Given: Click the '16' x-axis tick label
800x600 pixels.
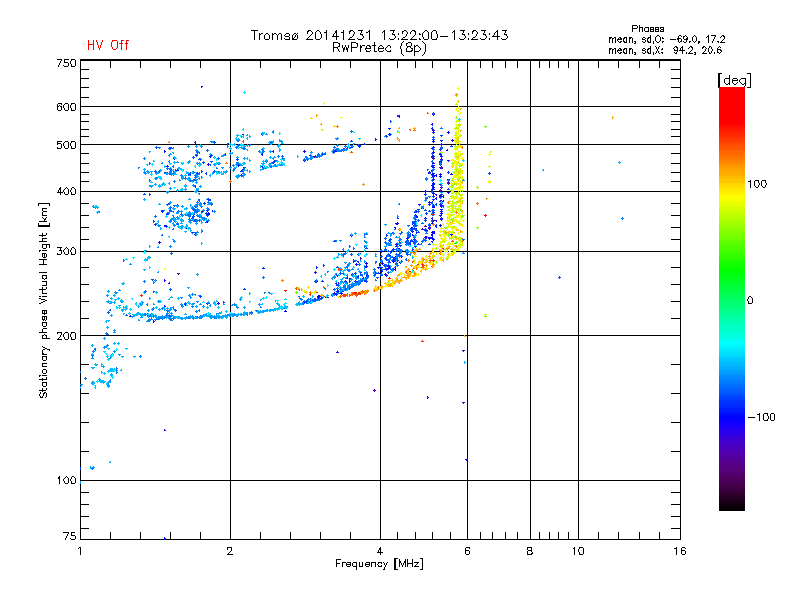Looking at the screenshot, I should pyautogui.click(x=680, y=551).
